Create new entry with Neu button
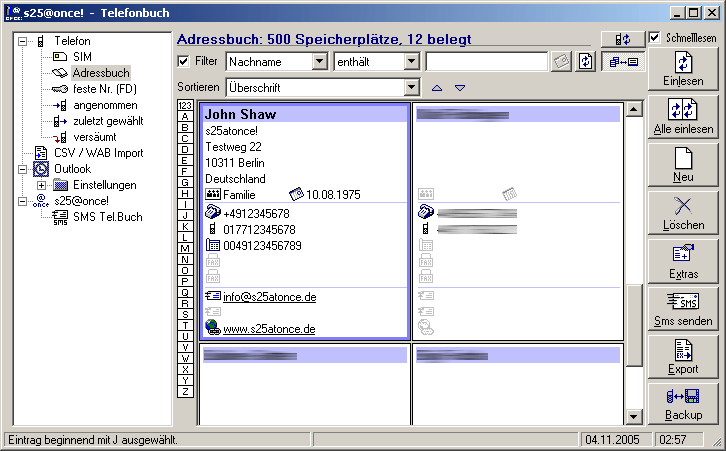726x451 pixels. pyautogui.click(x=683, y=164)
